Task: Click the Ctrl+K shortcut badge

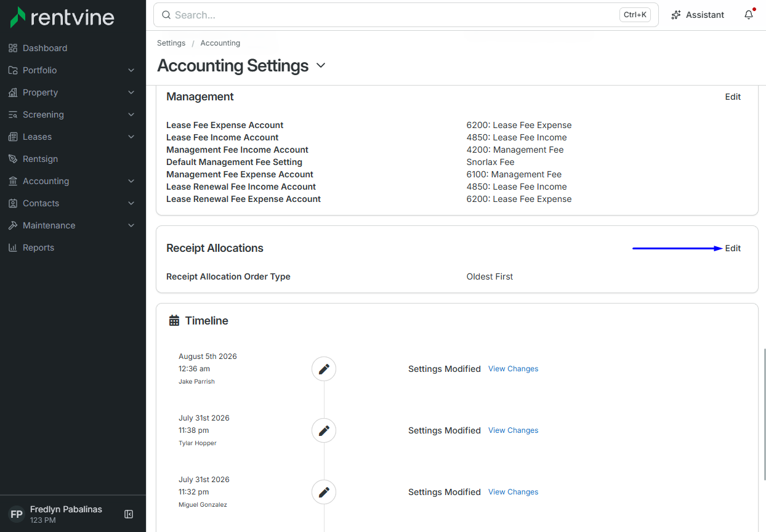Action: 635,15
